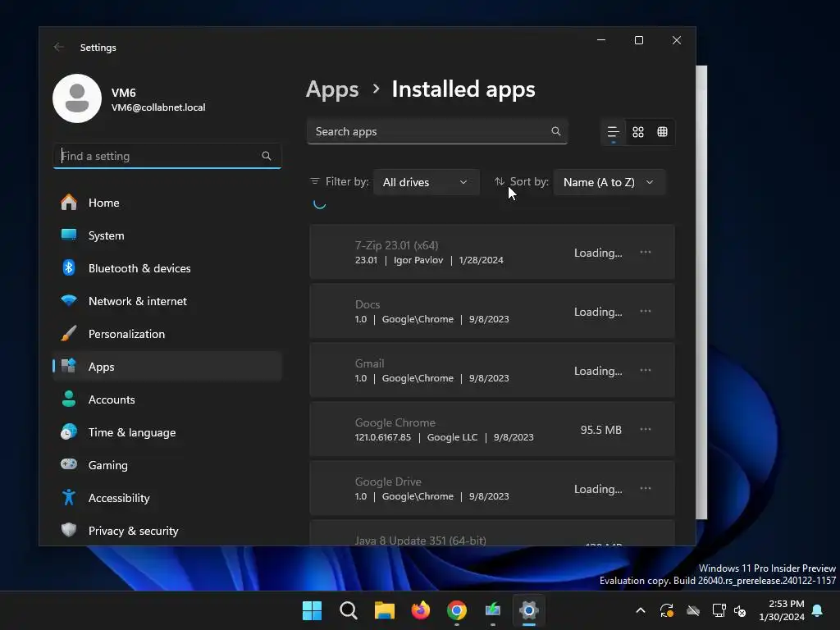The height and width of the screenshot is (630, 840).
Task: Click the Apps breadcrumb link
Action: coord(332,89)
